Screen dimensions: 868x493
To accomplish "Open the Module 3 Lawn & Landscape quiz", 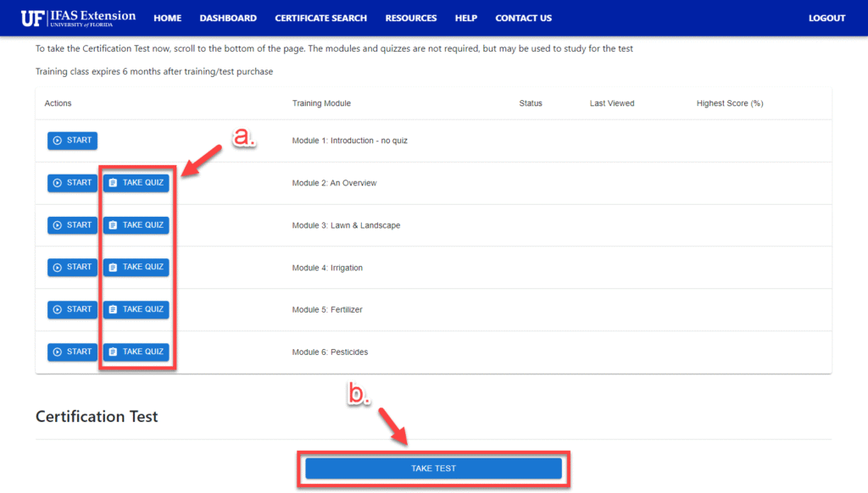I will coord(136,225).
